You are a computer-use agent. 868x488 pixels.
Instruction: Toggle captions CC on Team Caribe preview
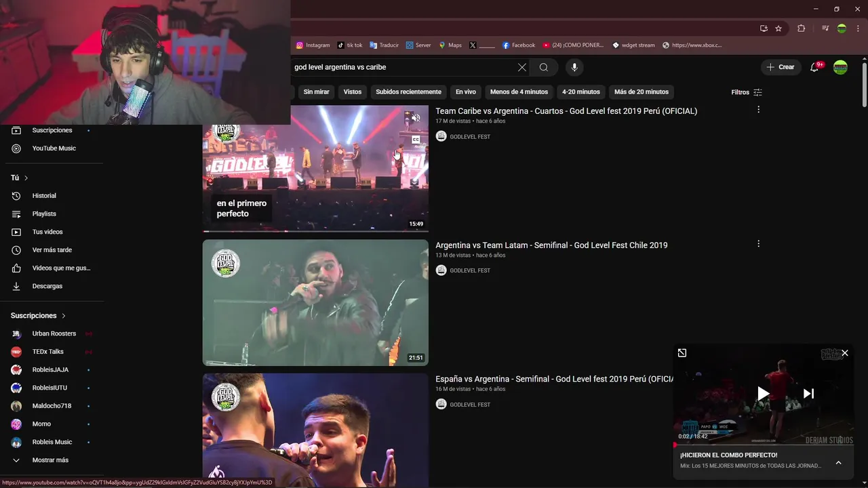tap(416, 140)
